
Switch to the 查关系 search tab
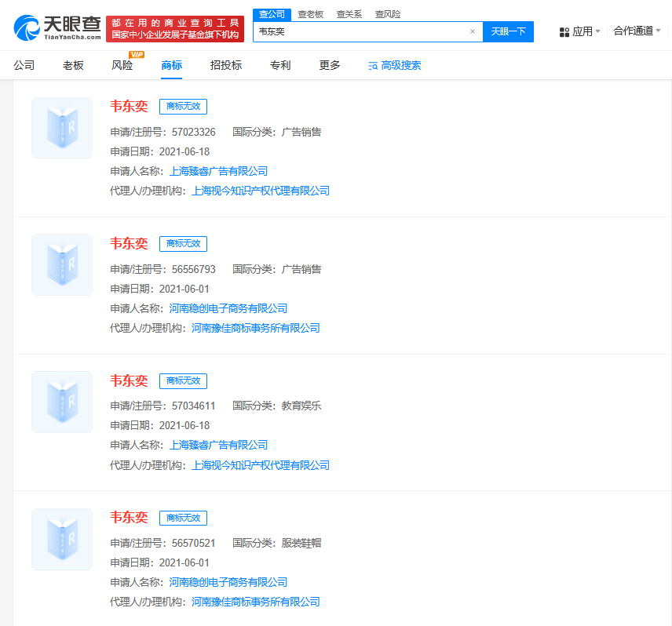click(349, 14)
